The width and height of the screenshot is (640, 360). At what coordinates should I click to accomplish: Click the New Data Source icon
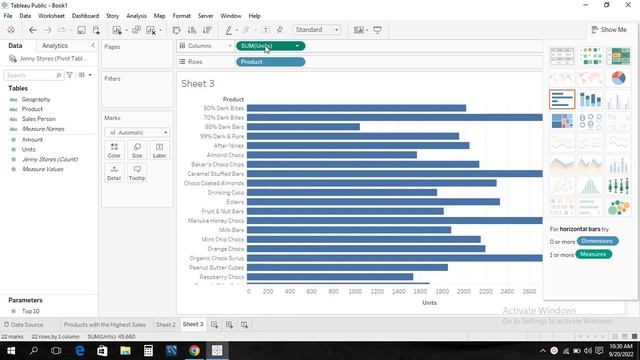96,30
